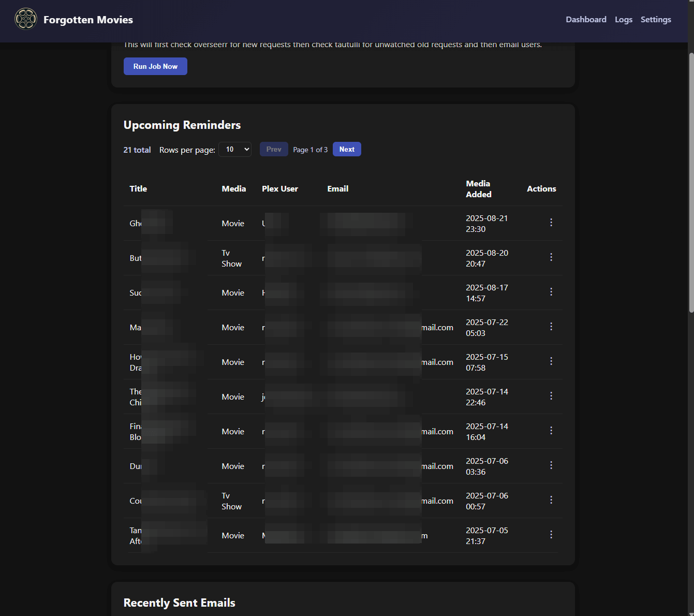Image resolution: width=694 pixels, height=616 pixels.
Task: Open actions menu for 2025-08-21 23:30 row
Action: point(551,223)
